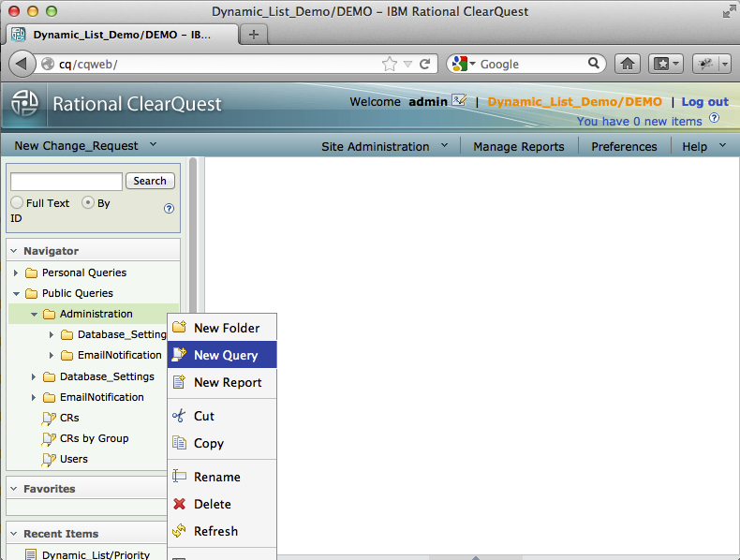Click the New Folder icon in context menu
Image resolution: width=740 pixels, height=560 pixels.
[179, 327]
